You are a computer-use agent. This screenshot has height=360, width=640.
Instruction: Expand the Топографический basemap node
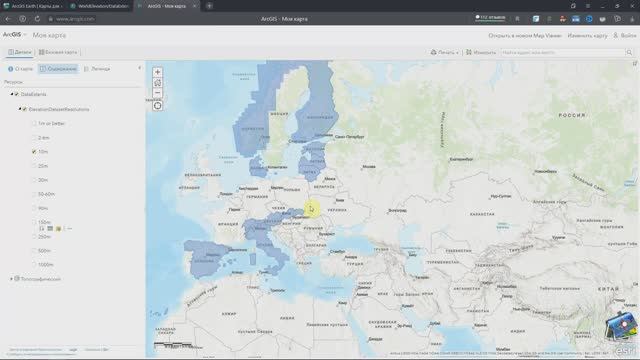click(11, 279)
